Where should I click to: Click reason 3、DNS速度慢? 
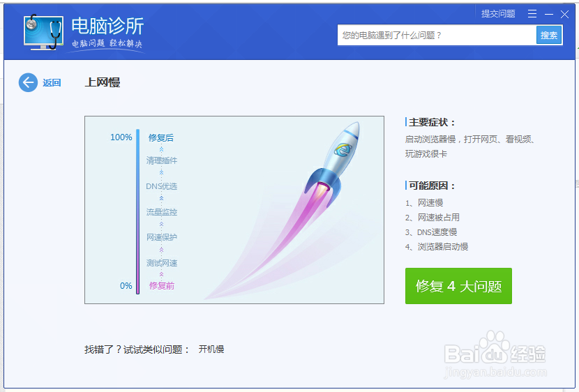coord(431,232)
